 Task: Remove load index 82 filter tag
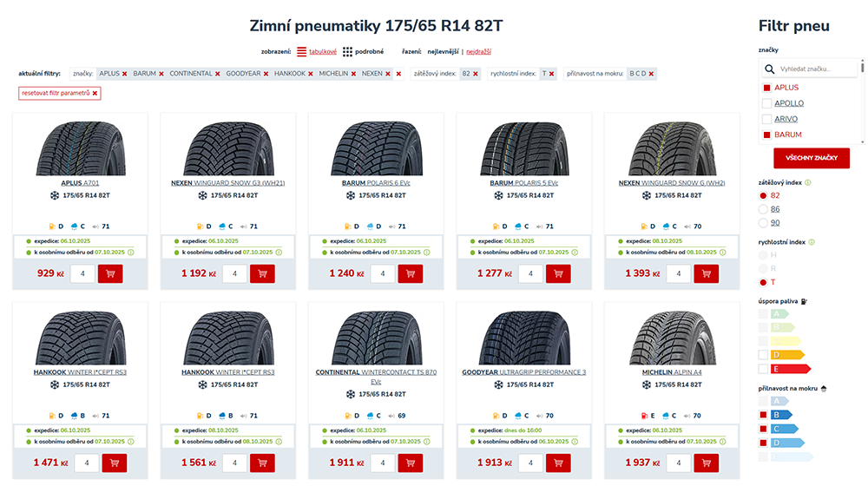pyautogui.click(x=476, y=74)
